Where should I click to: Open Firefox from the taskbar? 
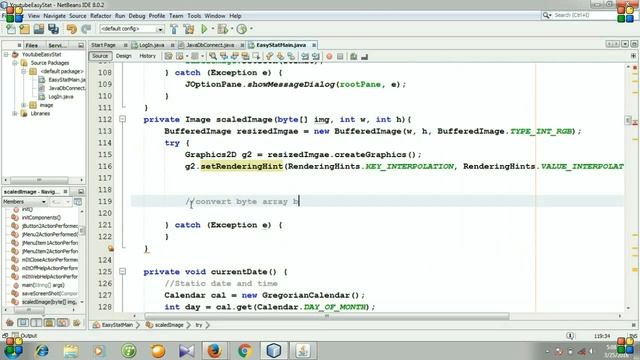[x=215, y=351]
